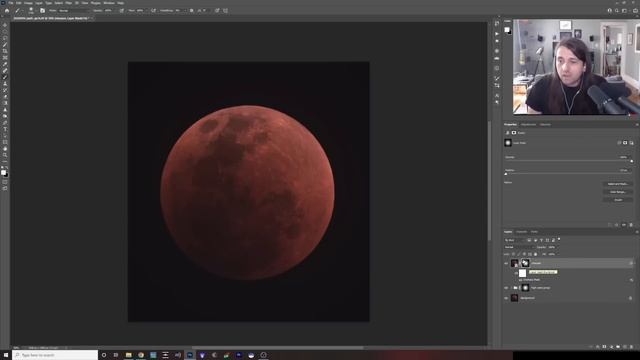This screenshot has height=360, width=640.
Task: Open the layer filter Kind dropdown
Action: tap(514, 240)
